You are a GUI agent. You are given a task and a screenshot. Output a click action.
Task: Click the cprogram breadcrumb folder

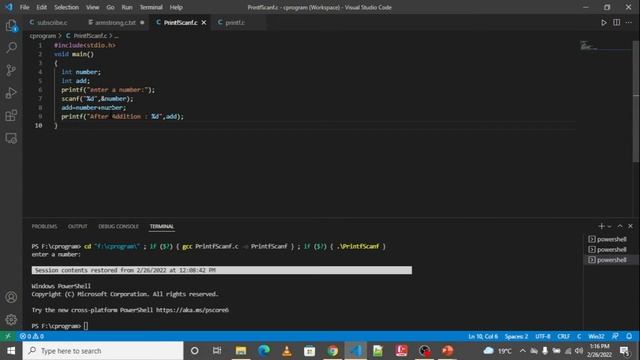pyautogui.click(x=43, y=36)
